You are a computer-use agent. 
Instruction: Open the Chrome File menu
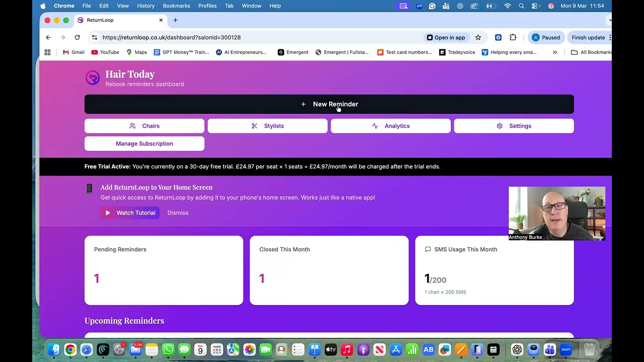click(87, 6)
